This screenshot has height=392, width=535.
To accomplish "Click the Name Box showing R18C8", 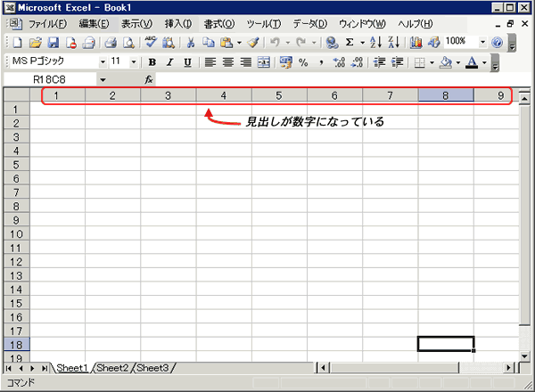I will (55, 79).
